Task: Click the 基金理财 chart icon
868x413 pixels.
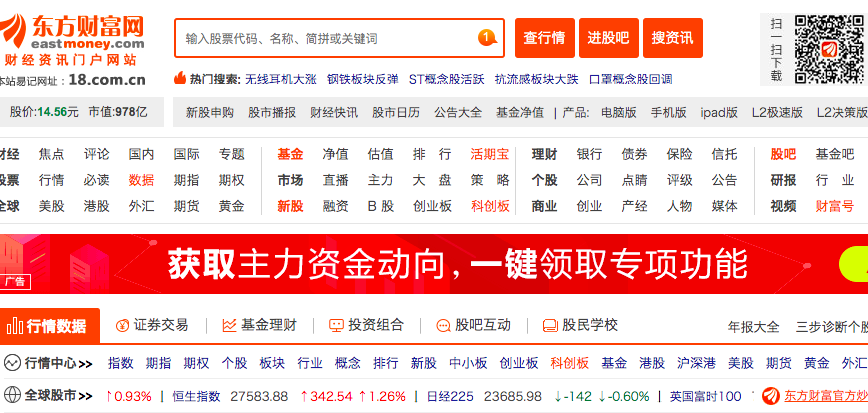Action: 229,325
